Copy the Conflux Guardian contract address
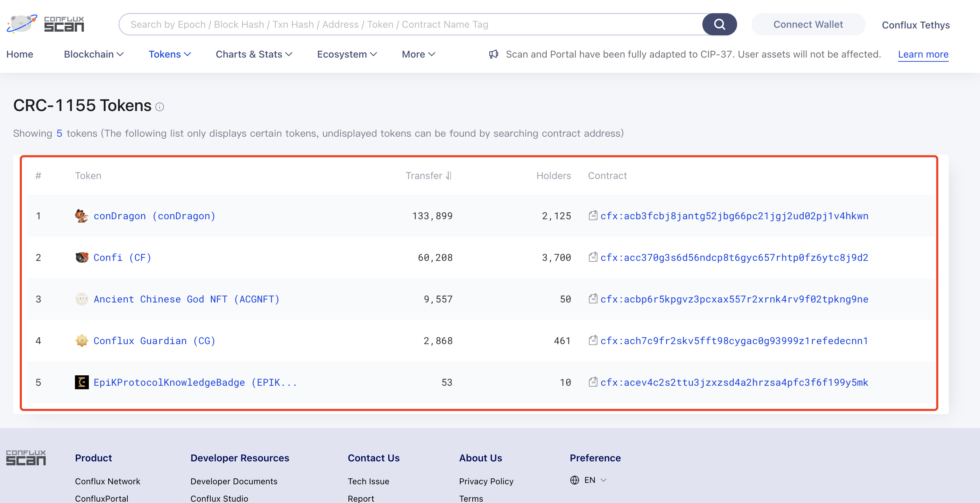The width and height of the screenshot is (980, 503). click(593, 340)
